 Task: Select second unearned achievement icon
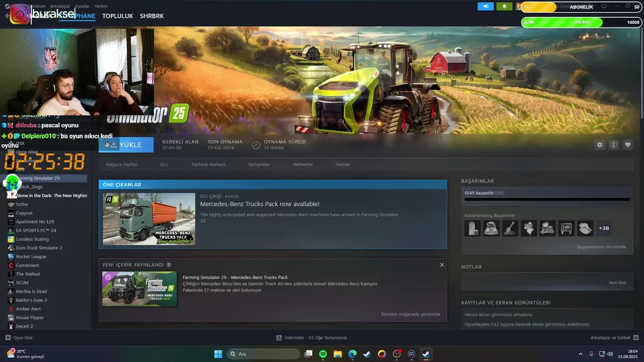(491, 228)
